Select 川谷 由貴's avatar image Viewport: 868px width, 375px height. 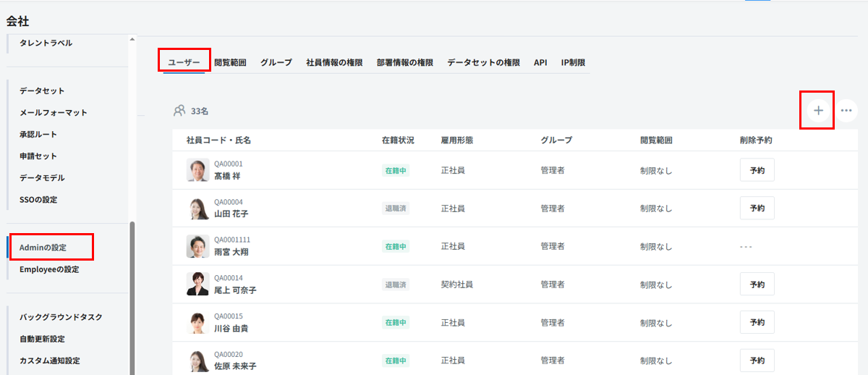pyautogui.click(x=197, y=322)
